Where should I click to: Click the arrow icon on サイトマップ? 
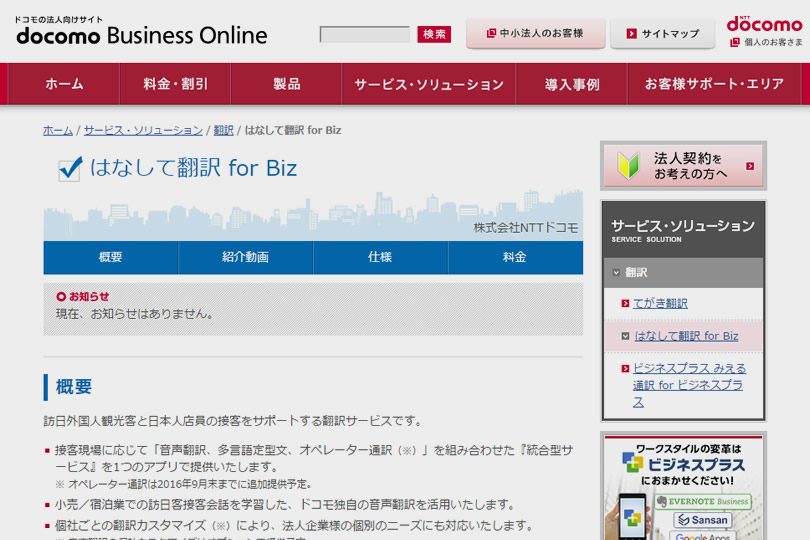click(x=631, y=34)
